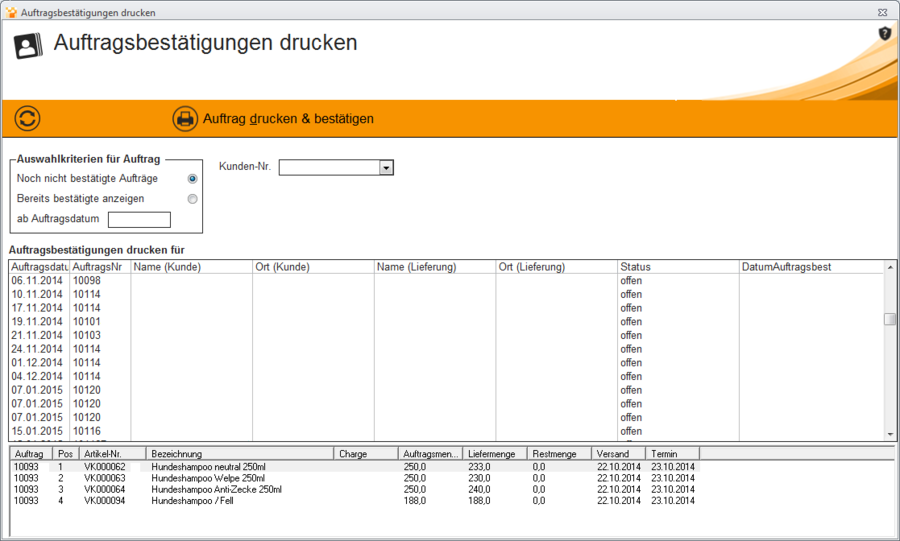Click 'Artikel-Nr.' column header

[x=112, y=454]
